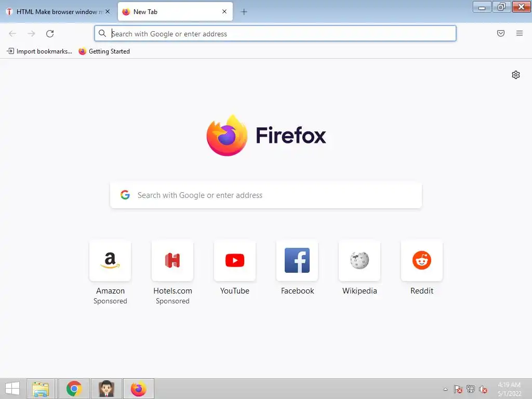This screenshot has height=399, width=532.
Task: Select the New Tab tab
Action: [x=175, y=11]
